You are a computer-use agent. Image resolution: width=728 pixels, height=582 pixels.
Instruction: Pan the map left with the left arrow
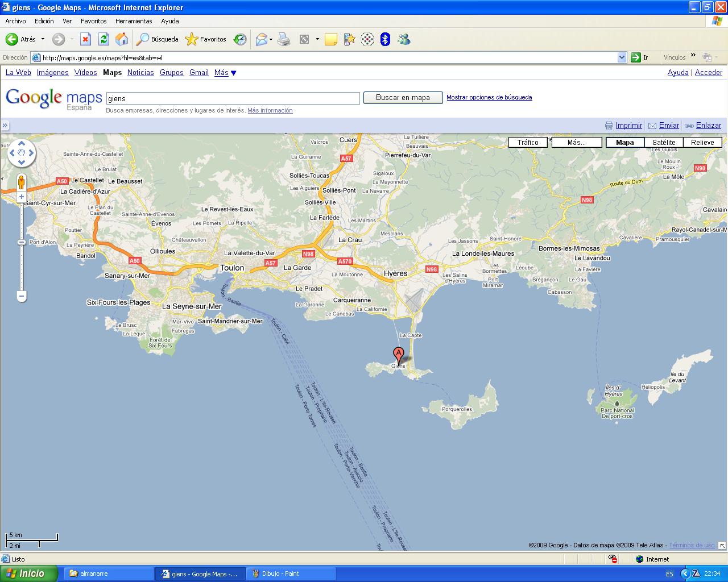12,153
